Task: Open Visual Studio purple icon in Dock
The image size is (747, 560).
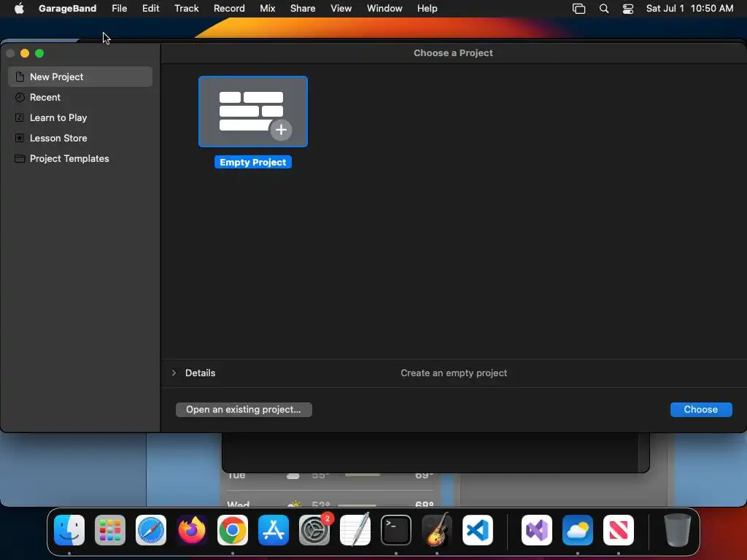Action: (x=537, y=530)
